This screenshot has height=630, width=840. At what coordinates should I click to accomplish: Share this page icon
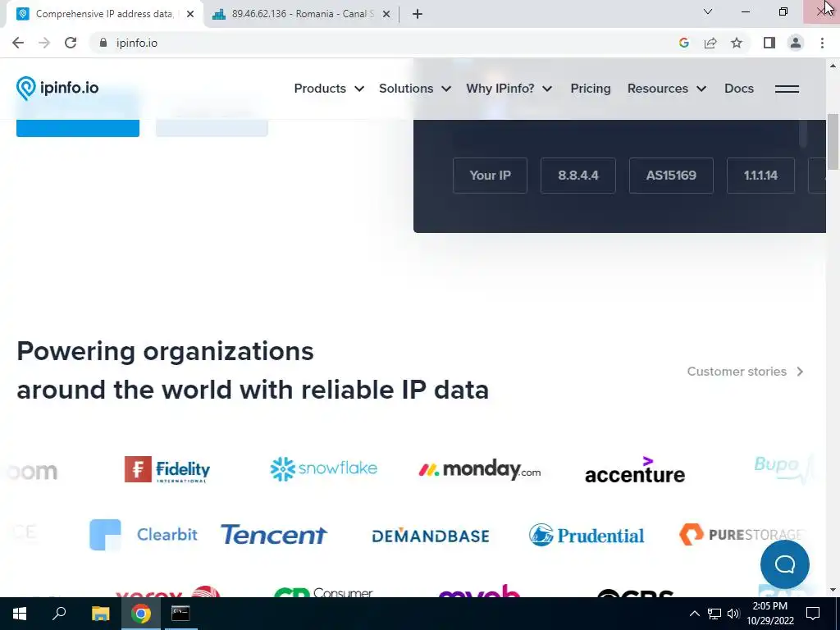coord(710,43)
